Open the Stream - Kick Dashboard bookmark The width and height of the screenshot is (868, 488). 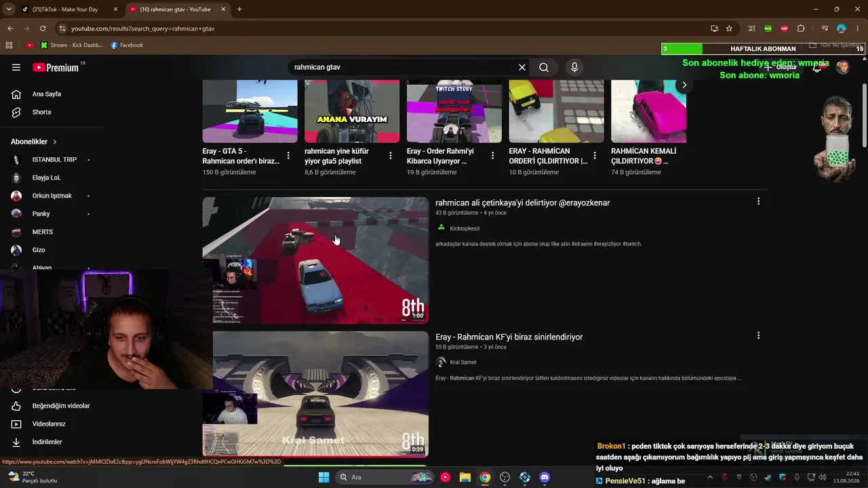(x=72, y=45)
